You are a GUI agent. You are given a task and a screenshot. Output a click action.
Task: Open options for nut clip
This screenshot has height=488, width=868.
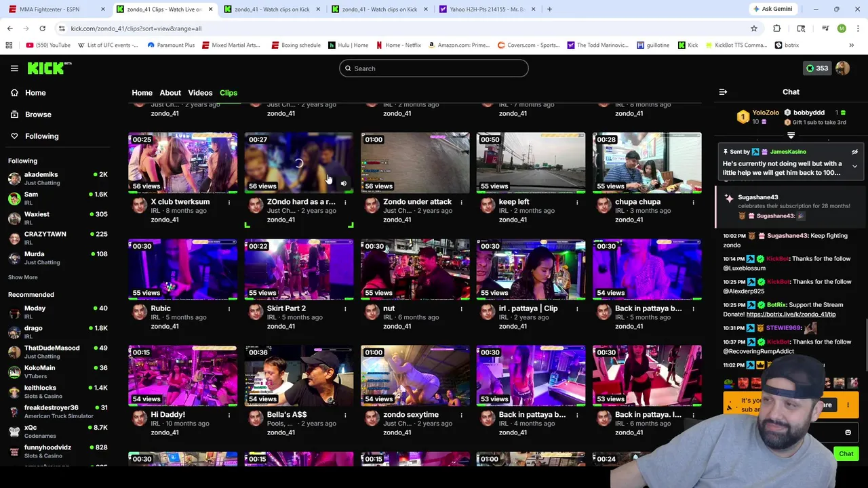[x=461, y=308]
